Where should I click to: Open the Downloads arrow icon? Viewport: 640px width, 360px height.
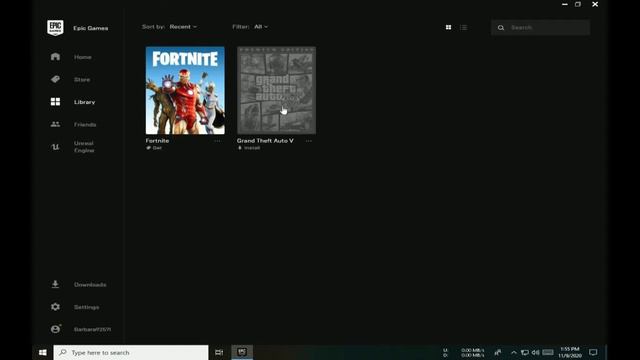[56, 284]
